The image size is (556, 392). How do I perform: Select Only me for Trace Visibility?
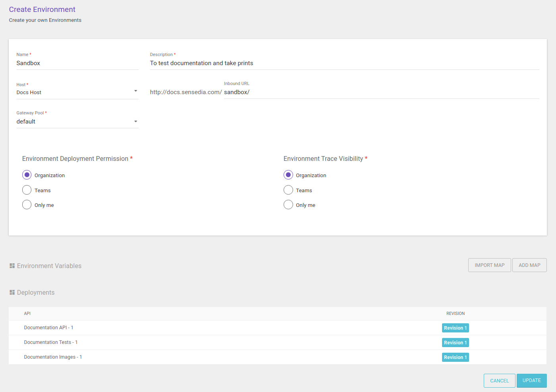(288, 205)
